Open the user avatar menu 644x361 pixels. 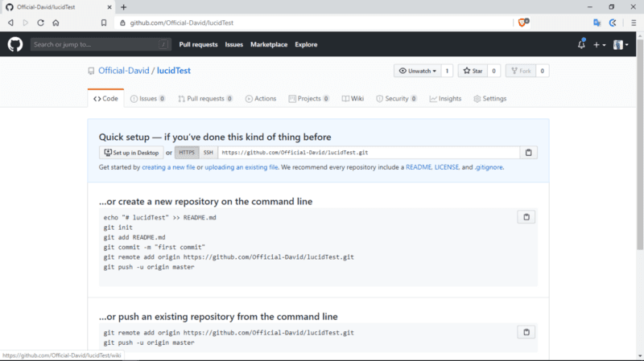tap(621, 45)
